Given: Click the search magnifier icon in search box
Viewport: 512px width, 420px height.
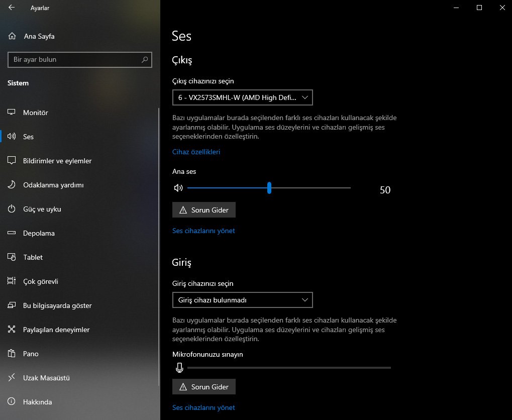Looking at the screenshot, I should click(145, 60).
